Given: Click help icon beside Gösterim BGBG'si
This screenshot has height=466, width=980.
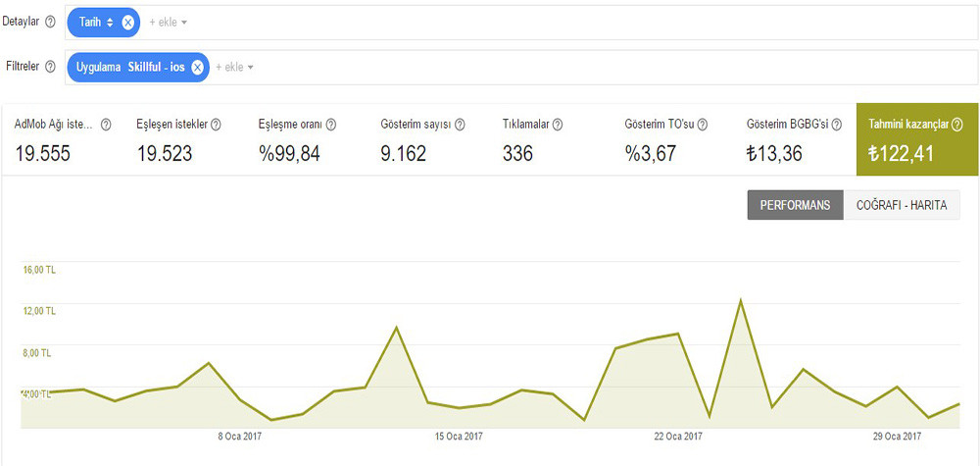Looking at the screenshot, I should point(836,125).
